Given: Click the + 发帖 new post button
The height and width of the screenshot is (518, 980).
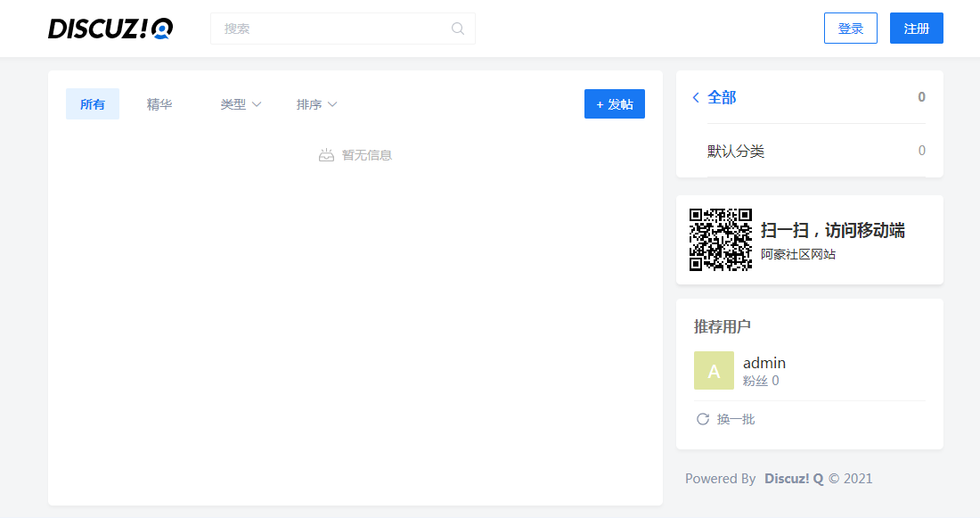Looking at the screenshot, I should tap(615, 104).
